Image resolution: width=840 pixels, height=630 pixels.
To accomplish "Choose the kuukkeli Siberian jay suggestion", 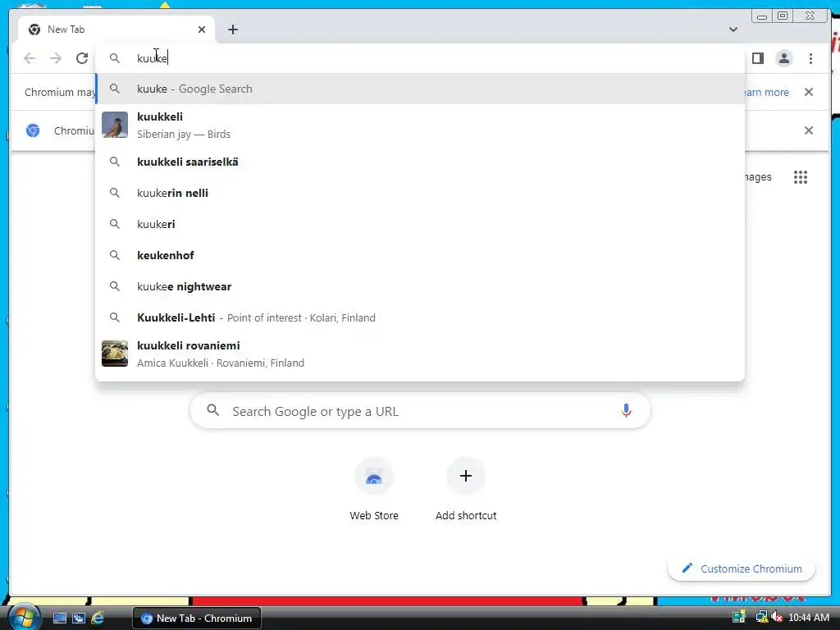I will click(420, 126).
